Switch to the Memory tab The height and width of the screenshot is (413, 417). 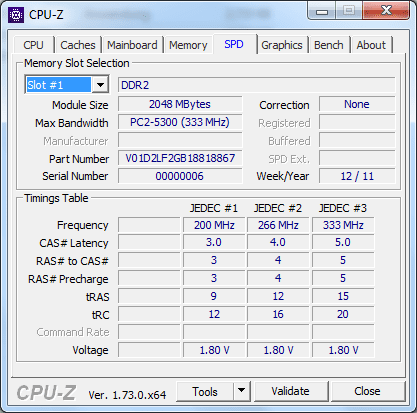tap(188, 45)
